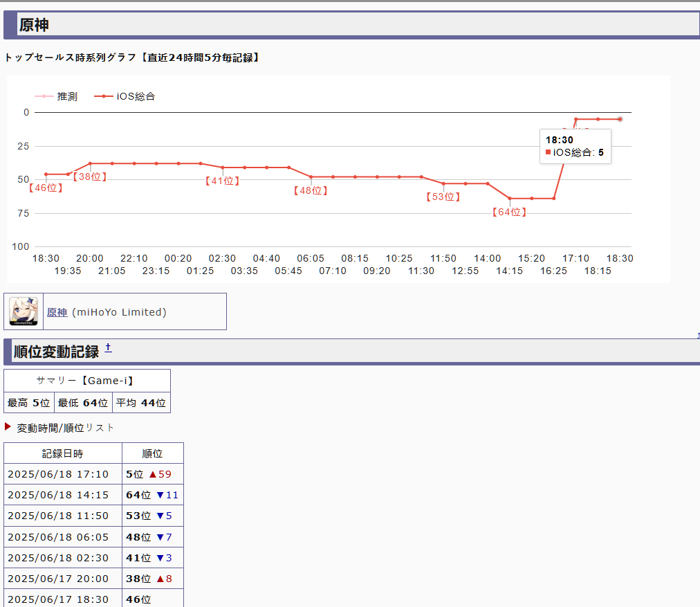Click the 記録日時 column header
The height and width of the screenshot is (607, 700).
coord(63,453)
